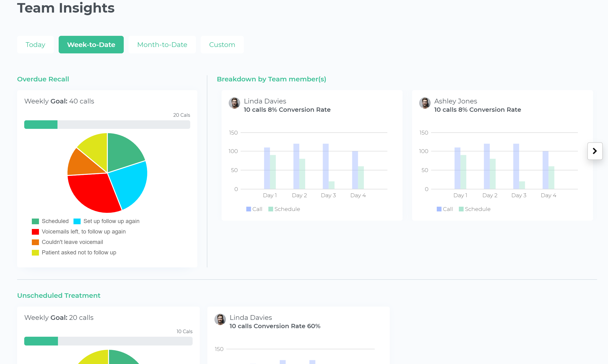Click the Team Insights page title
Image resolution: width=608 pixels, height=364 pixels.
pyautogui.click(x=66, y=8)
